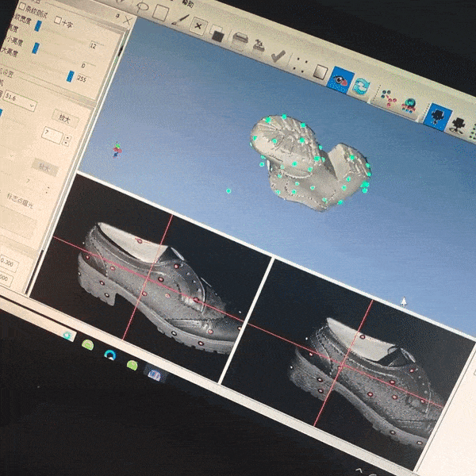Click the X delete-selection toolbar icon
The image size is (476, 476).
[x=198, y=26]
